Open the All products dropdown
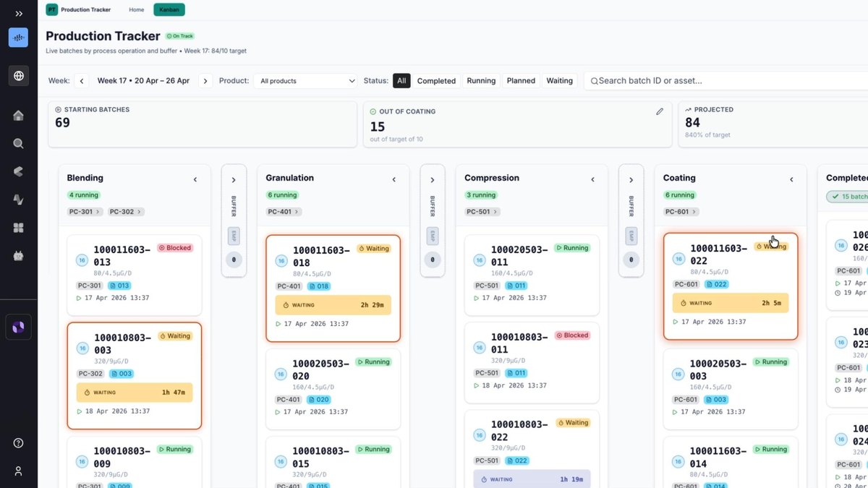868x488 pixels. click(305, 81)
